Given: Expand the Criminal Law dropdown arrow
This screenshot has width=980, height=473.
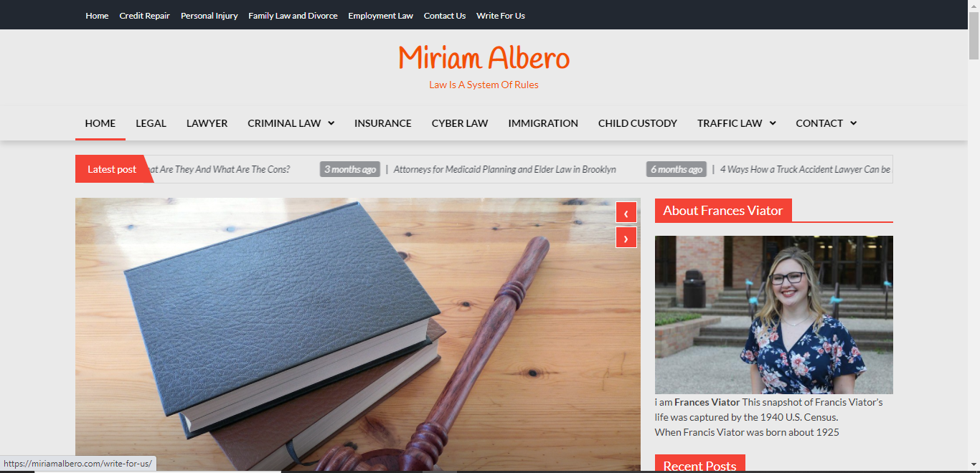Looking at the screenshot, I should [331, 123].
